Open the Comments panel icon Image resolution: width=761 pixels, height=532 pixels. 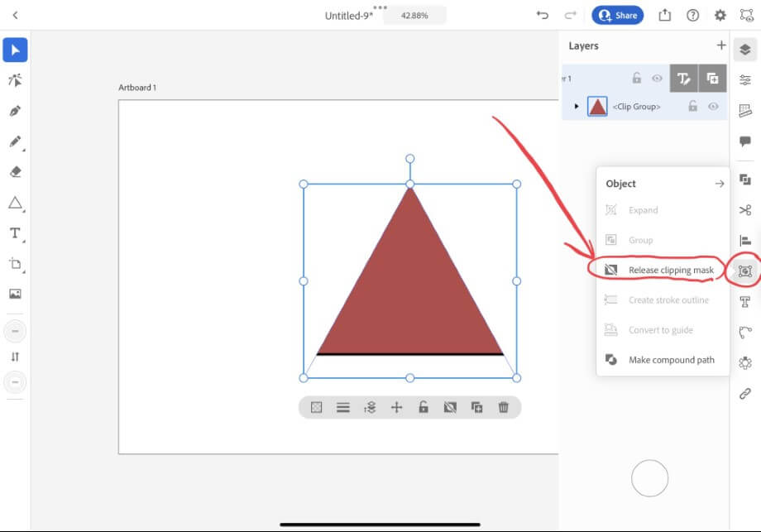coord(745,141)
